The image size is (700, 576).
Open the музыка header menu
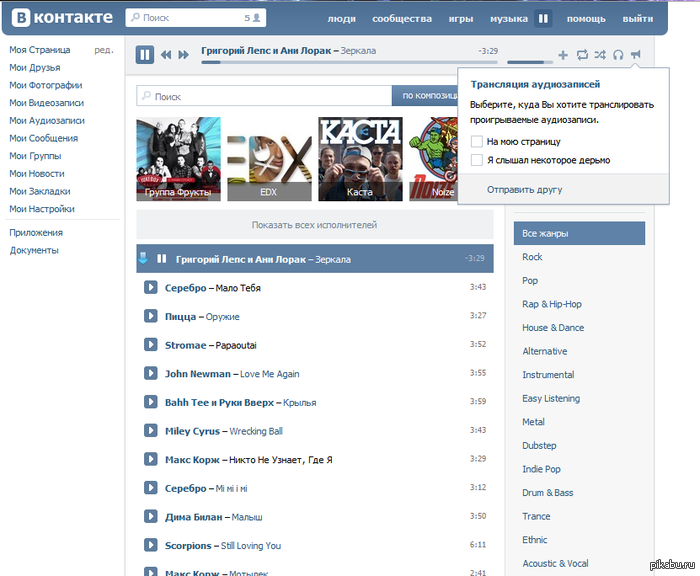tap(509, 19)
